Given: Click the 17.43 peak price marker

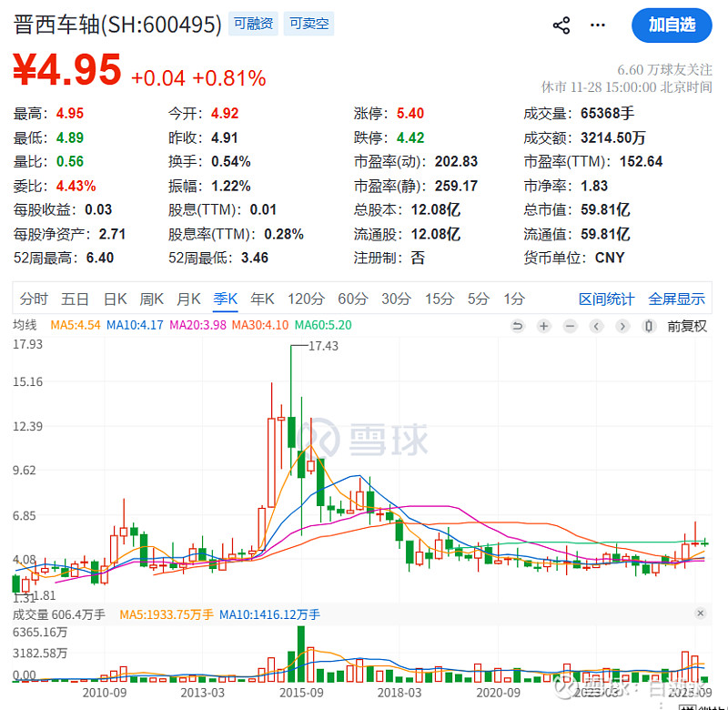Looking at the screenshot, I should [x=324, y=346].
